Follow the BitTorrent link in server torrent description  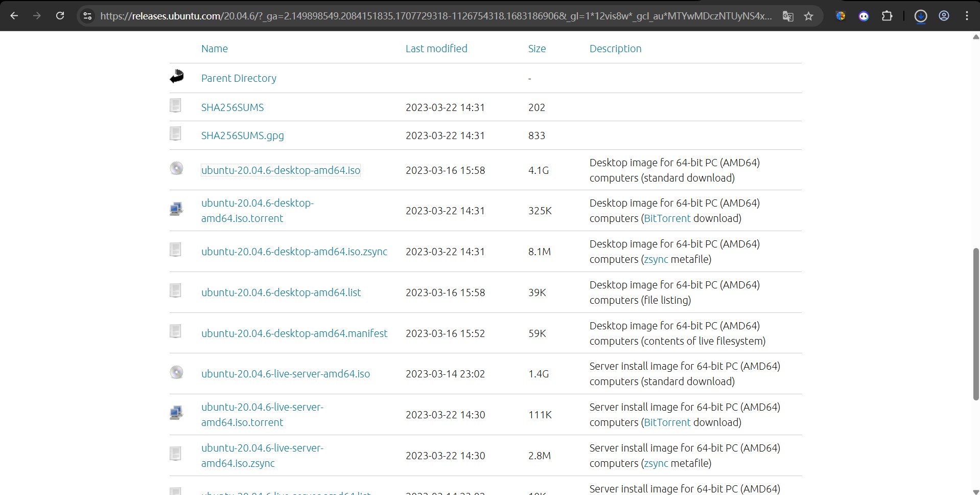667,422
